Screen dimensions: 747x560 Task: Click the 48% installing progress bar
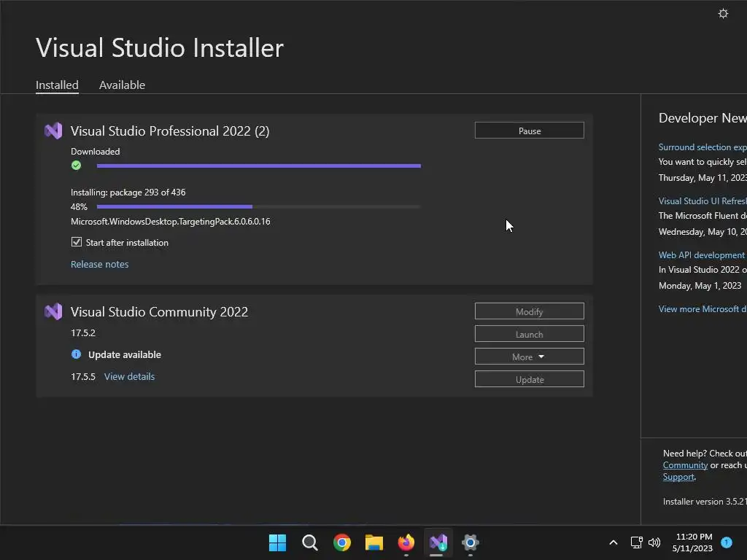point(259,206)
